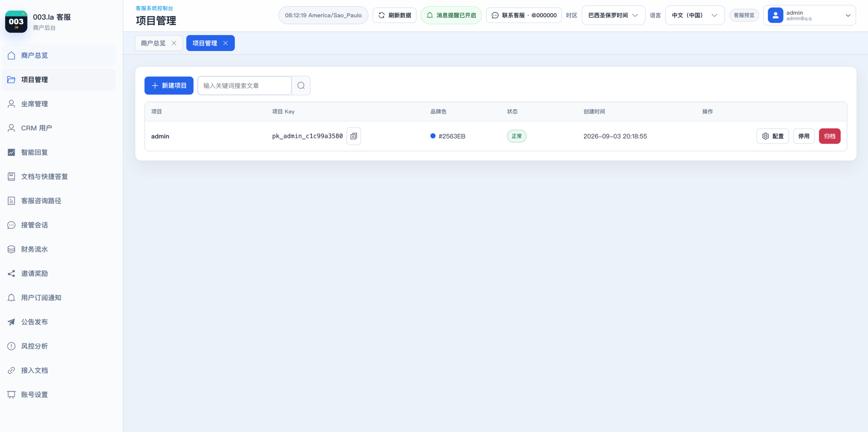Image resolution: width=868 pixels, height=432 pixels.
Task: Click the 刷新数据 refresh button
Action: (x=394, y=15)
